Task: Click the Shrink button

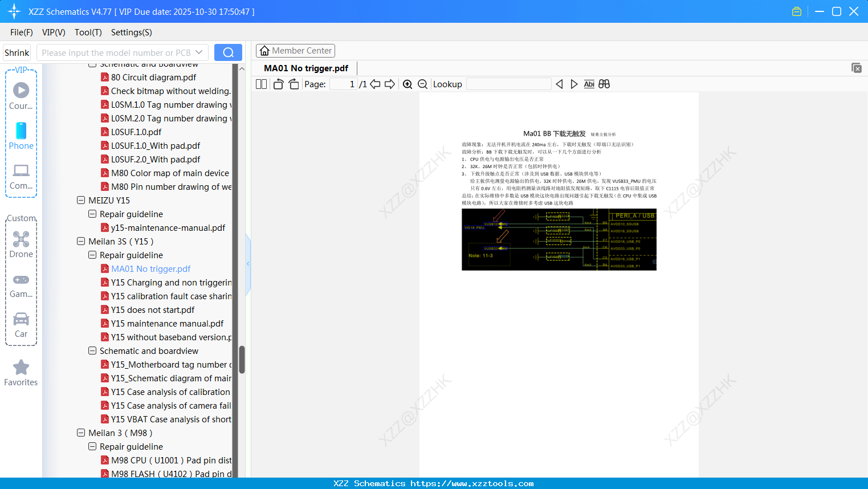Action: (17, 52)
